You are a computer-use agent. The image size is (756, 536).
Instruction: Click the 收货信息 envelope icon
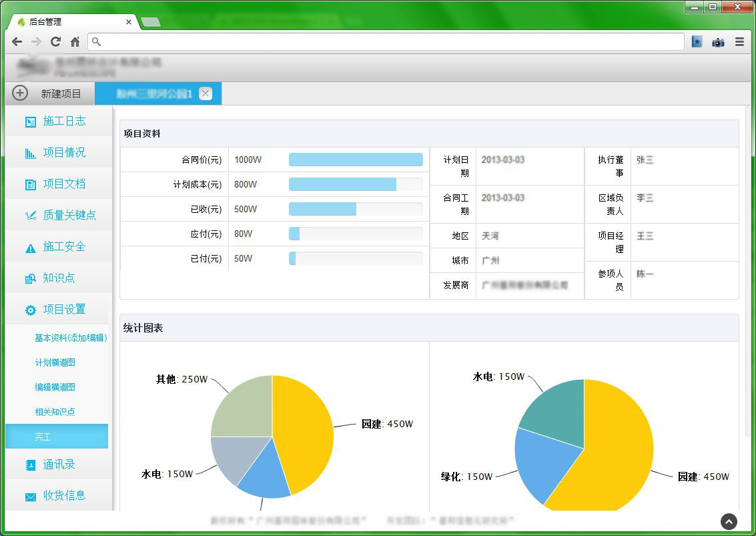point(31,496)
